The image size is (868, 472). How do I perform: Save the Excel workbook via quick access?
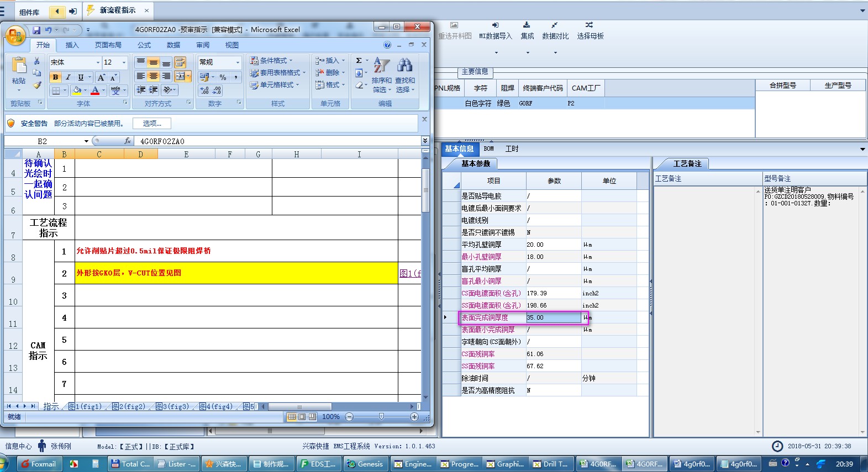point(36,30)
